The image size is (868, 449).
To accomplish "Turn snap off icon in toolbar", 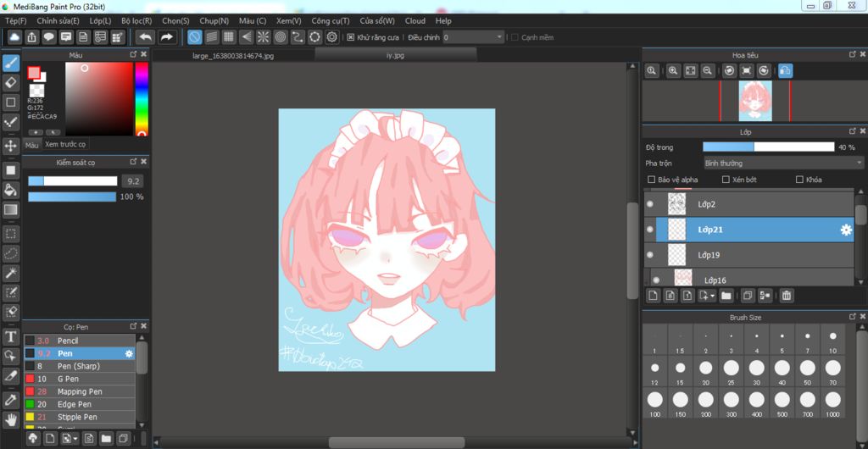I will (x=194, y=37).
